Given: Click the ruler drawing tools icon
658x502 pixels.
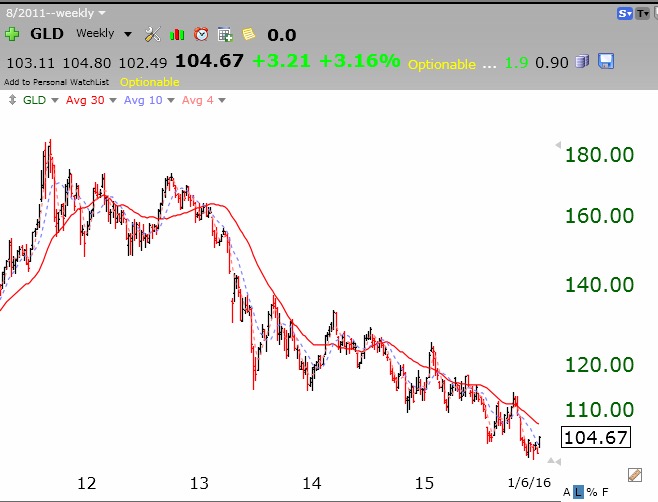Looking at the screenshot, I should 635,475.
